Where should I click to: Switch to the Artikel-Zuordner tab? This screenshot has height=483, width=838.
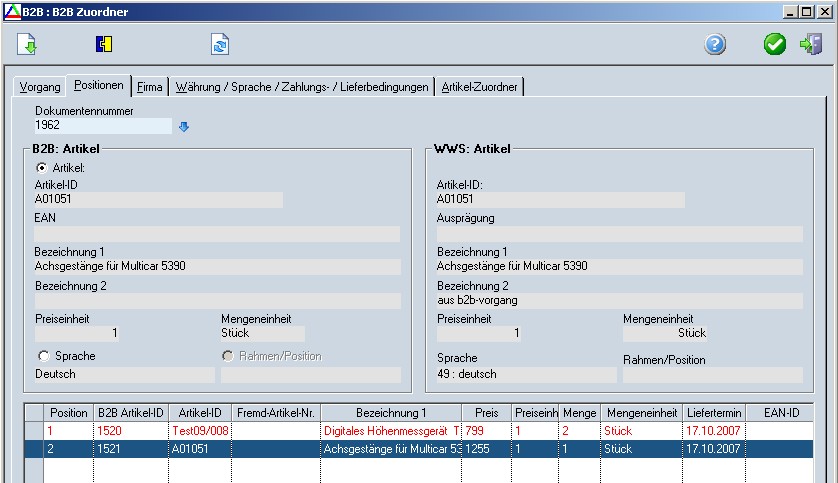click(x=480, y=87)
